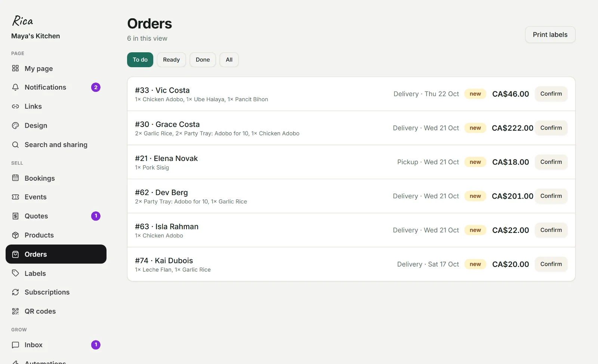Switch to the To do filter tab

coord(140,60)
